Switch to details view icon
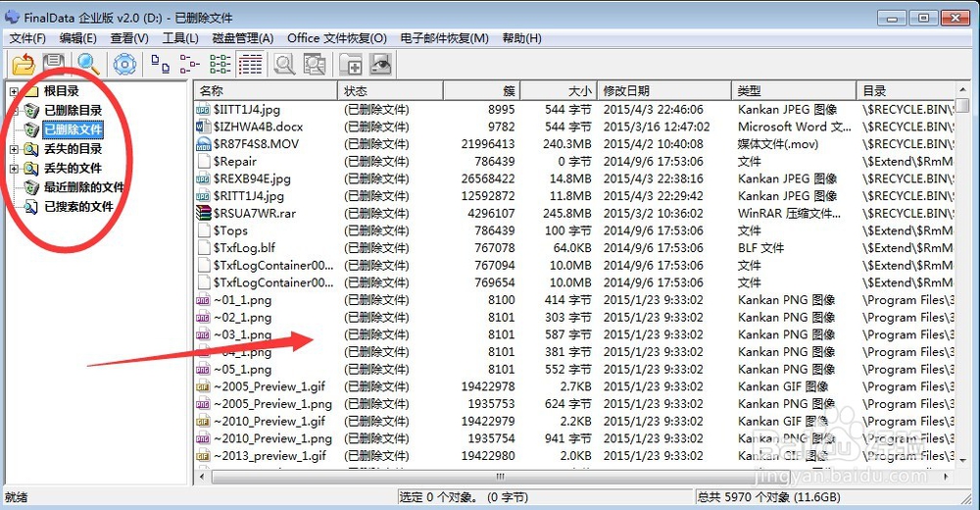The height and width of the screenshot is (510, 980). pos(251,64)
